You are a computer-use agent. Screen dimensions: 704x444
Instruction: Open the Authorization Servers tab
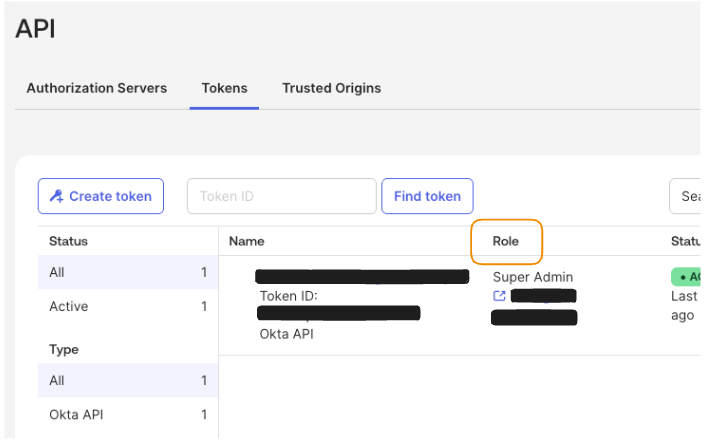(x=97, y=88)
